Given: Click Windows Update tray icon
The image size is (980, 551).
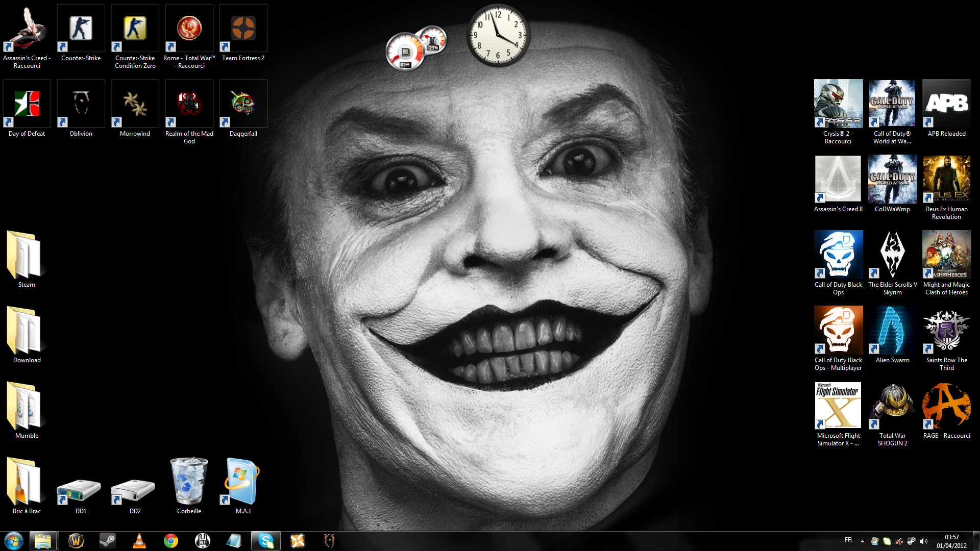Looking at the screenshot, I should [875, 541].
